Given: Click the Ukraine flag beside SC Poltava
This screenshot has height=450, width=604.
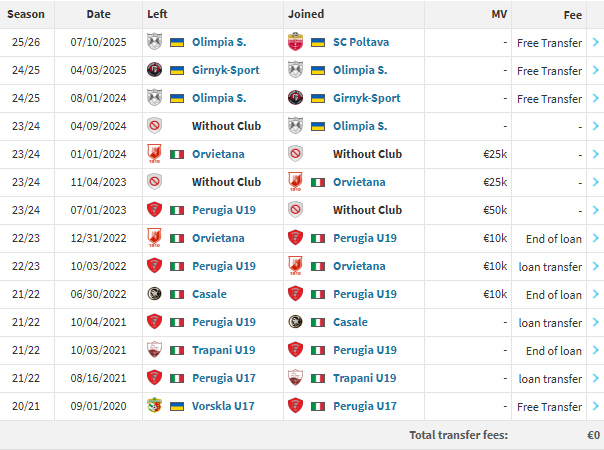Looking at the screenshot, I should [x=318, y=42].
